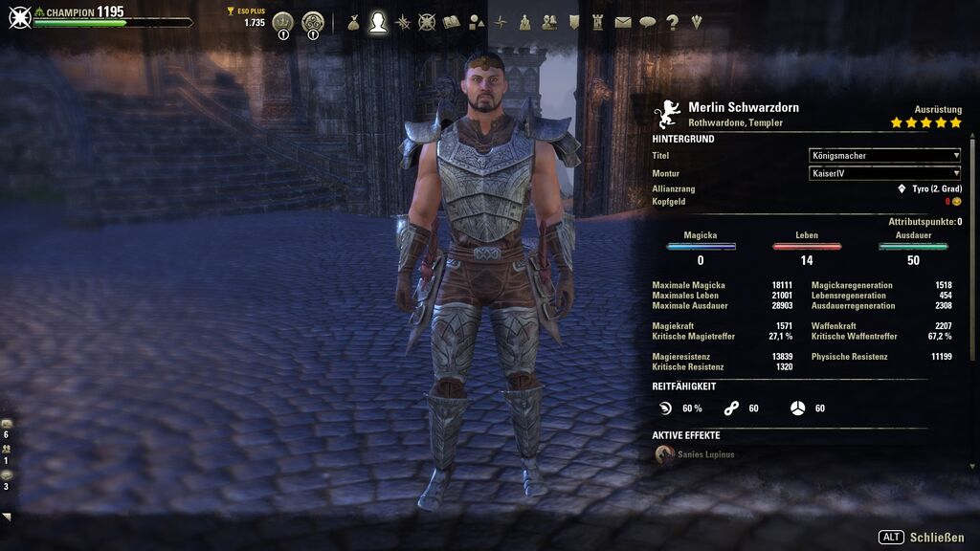
Task: Open the journal book icon
Action: [x=452, y=23]
